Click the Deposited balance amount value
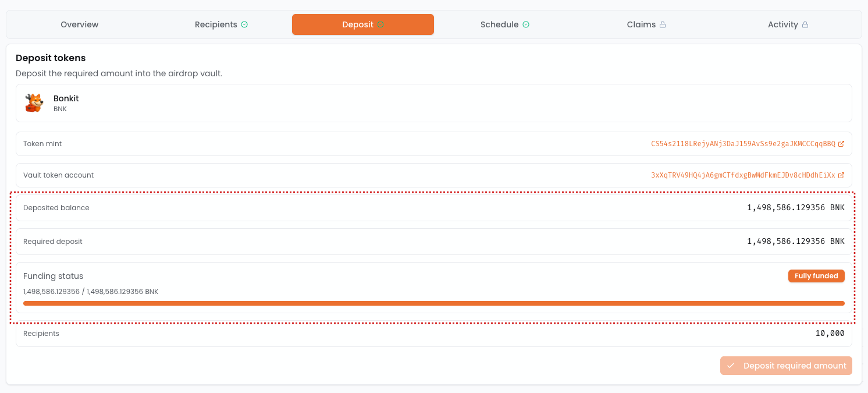 (795, 207)
